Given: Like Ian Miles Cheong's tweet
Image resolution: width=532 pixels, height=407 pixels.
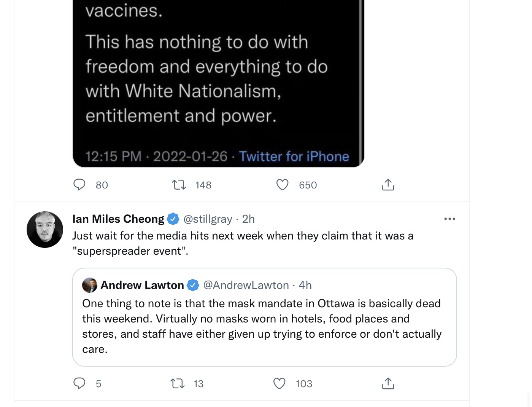Looking at the screenshot, I should tap(279, 383).
